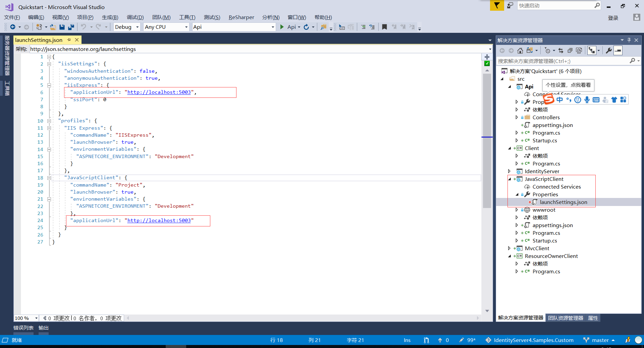Click the Collapse All icon in Solution Explorer
The image size is (644, 348).
(570, 51)
